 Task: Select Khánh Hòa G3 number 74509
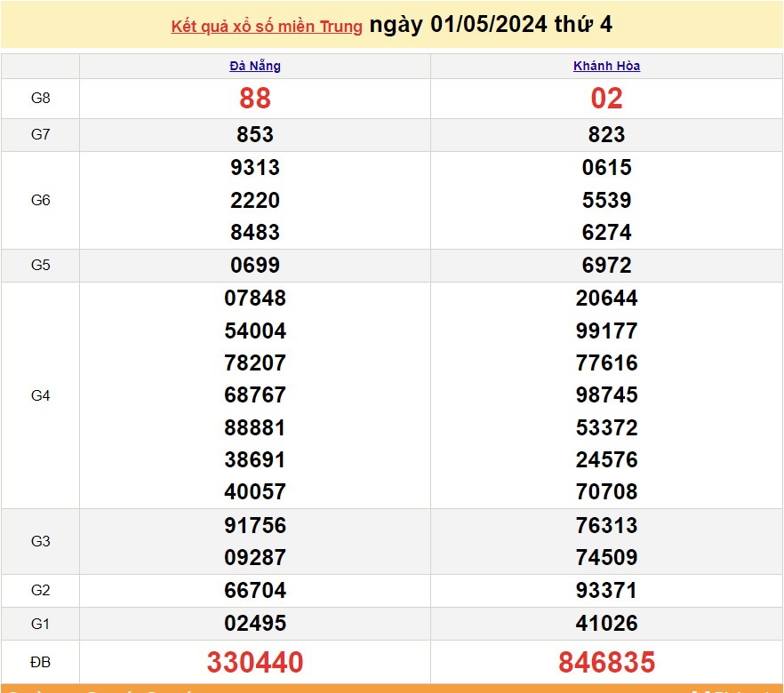tap(606, 558)
